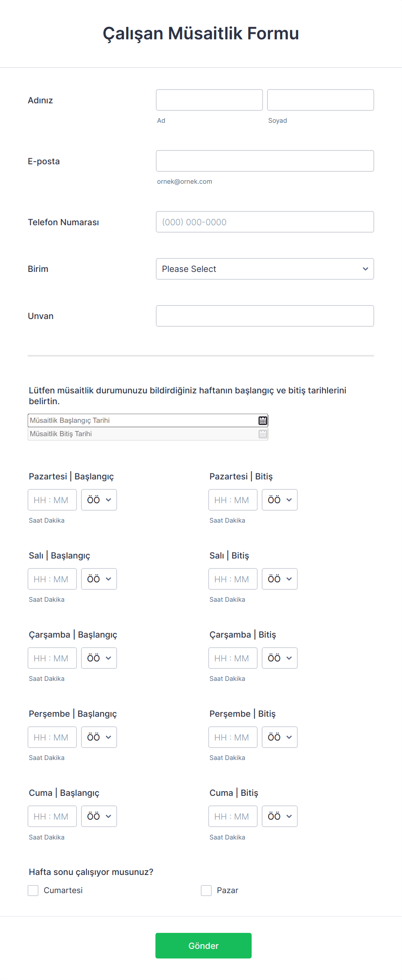The image size is (402, 980).
Task: Select the Telefon Numarası input field
Action: pos(265,222)
